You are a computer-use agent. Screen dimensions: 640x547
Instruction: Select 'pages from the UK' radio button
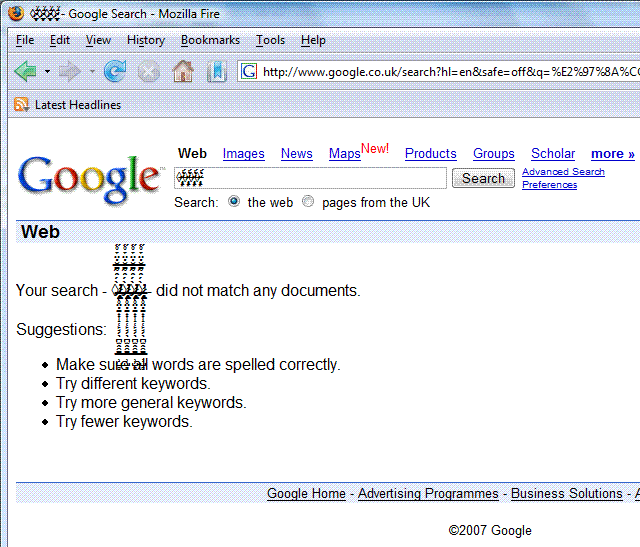[308, 201]
